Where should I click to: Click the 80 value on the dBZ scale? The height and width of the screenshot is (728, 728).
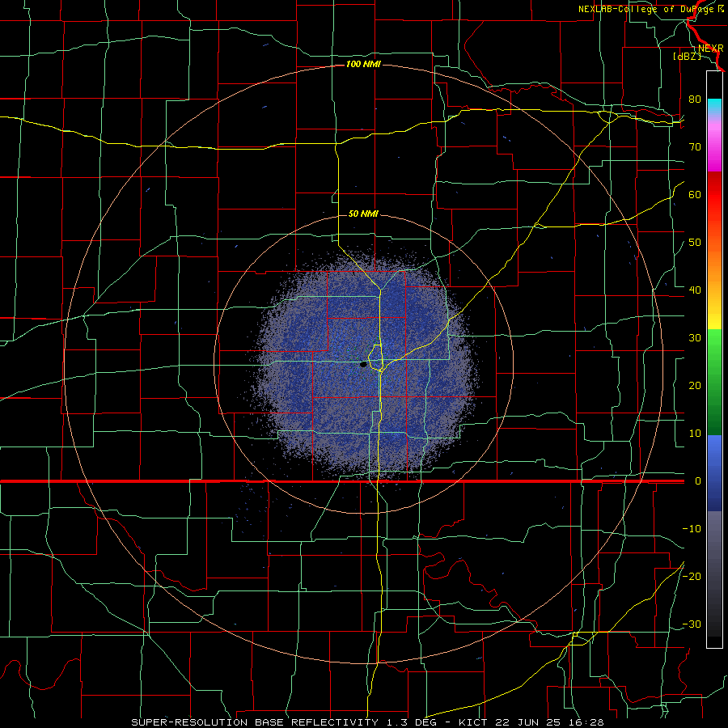(x=695, y=99)
